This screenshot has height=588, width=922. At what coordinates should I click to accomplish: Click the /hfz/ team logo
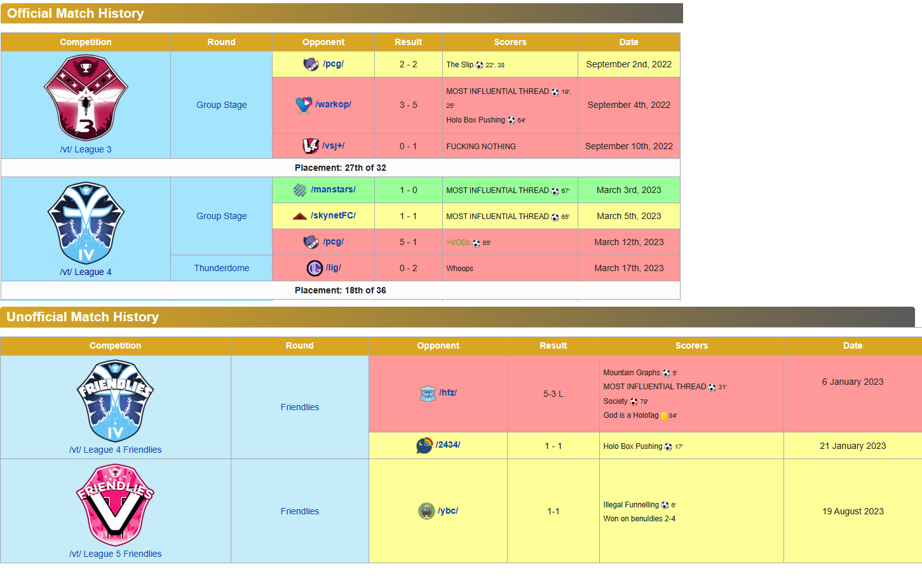coord(428,394)
